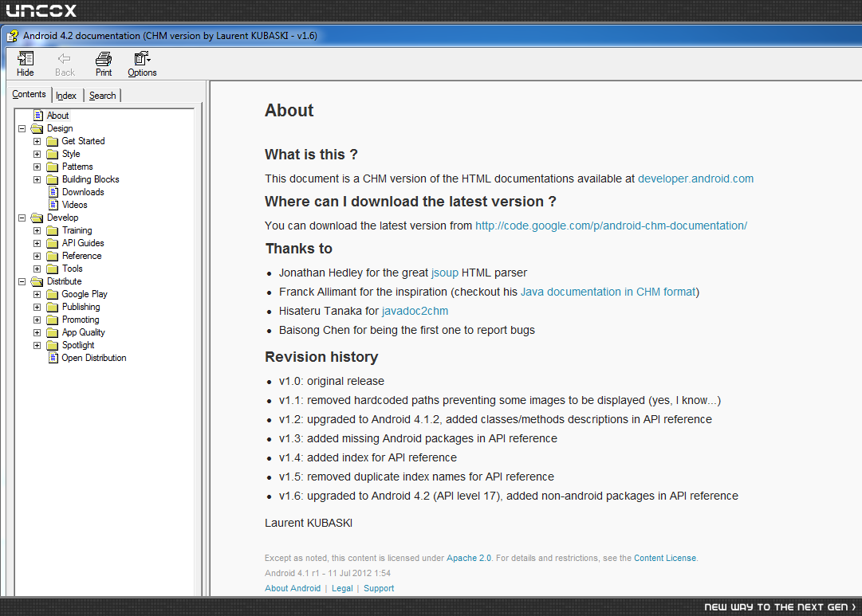This screenshot has height=616, width=862.
Task: Click the Design folder icon
Action: (x=37, y=128)
